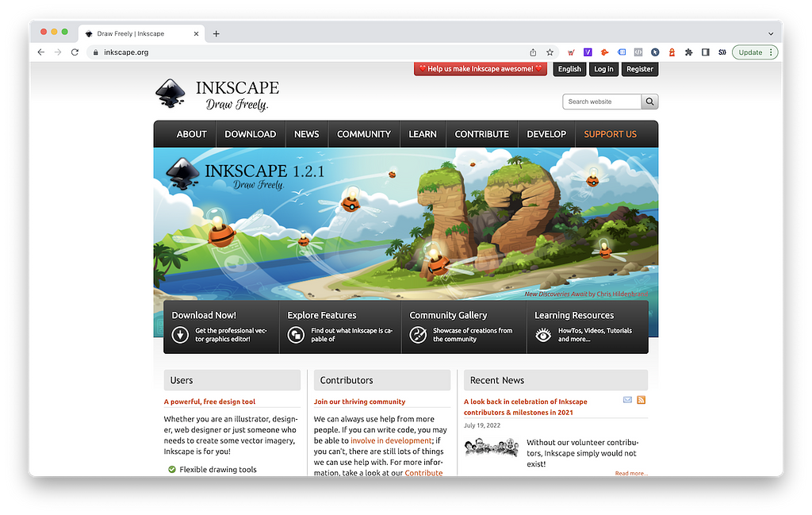
Task: Click the envelope mailing list icon
Action: click(x=627, y=400)
